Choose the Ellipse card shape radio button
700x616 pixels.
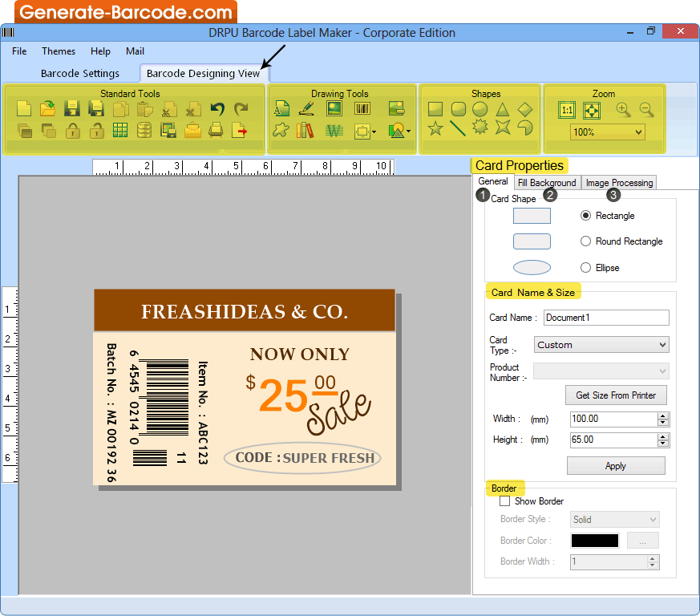click(x=585, y=268)
